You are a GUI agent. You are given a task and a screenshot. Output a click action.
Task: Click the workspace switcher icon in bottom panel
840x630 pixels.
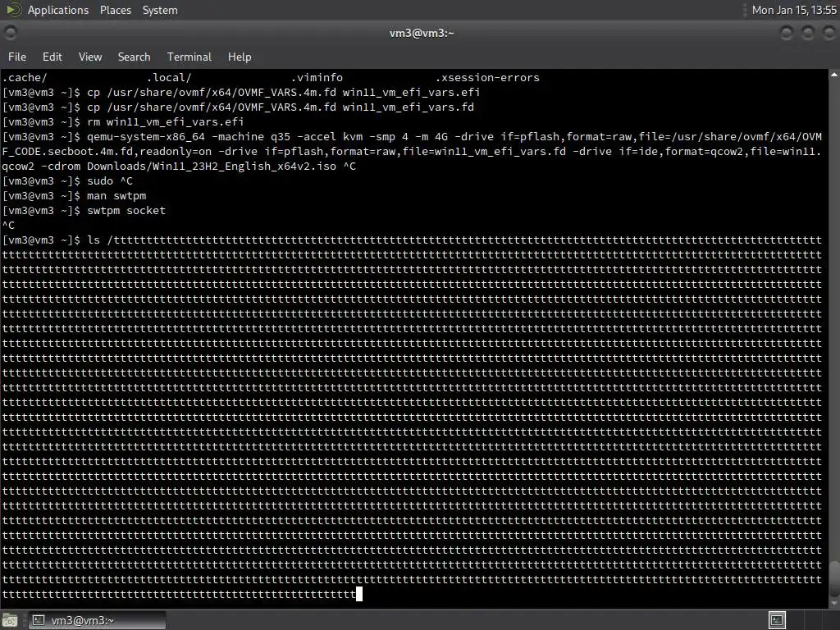[x=777, y=620]
